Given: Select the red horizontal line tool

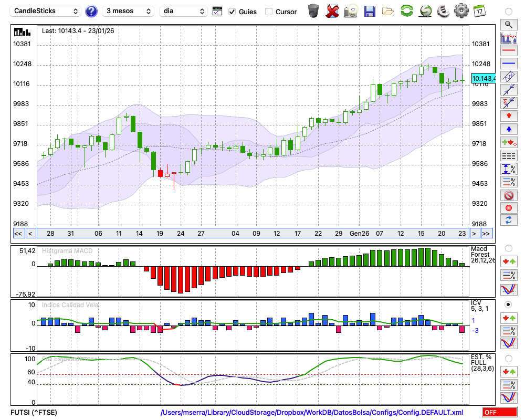Looking at the screenshot, I should click(x=508, y=51).
